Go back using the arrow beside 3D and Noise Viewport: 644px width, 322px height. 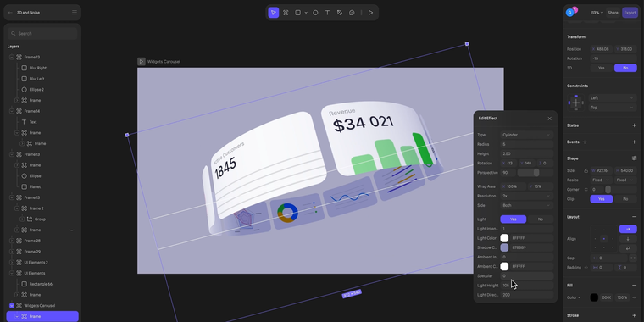(x=10, y=13)
